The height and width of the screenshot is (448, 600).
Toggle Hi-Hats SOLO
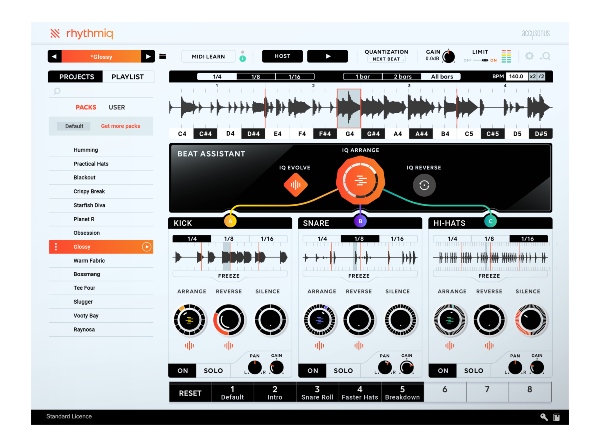click(x=473, y=370)
